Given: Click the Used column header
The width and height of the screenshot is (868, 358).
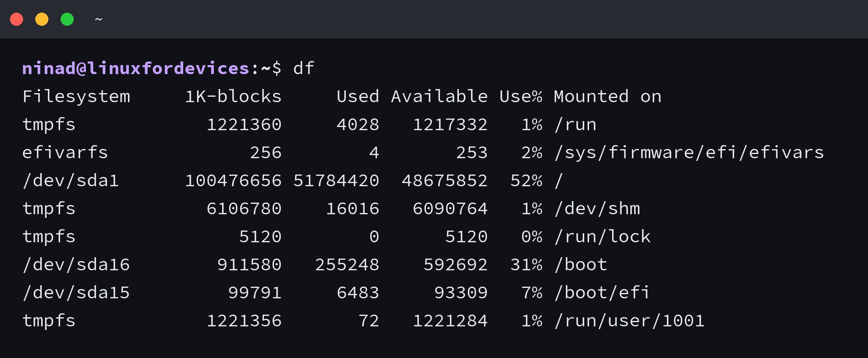Looking at the screenshot, I should (358, 96).
